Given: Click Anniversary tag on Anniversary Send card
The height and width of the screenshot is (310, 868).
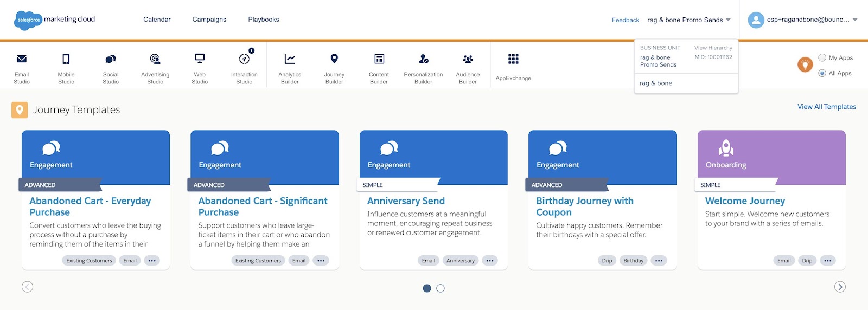Looking at the screenshot, I should (x=461, y=261).
